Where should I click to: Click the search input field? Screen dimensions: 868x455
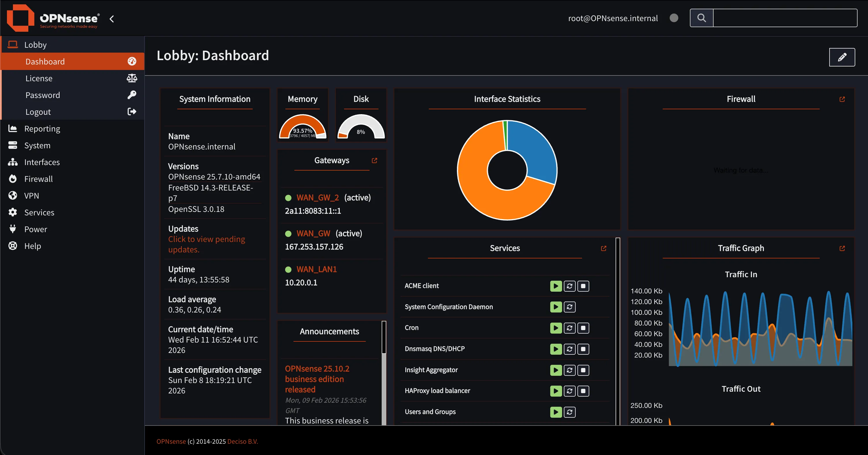click(x=785, y=18)
